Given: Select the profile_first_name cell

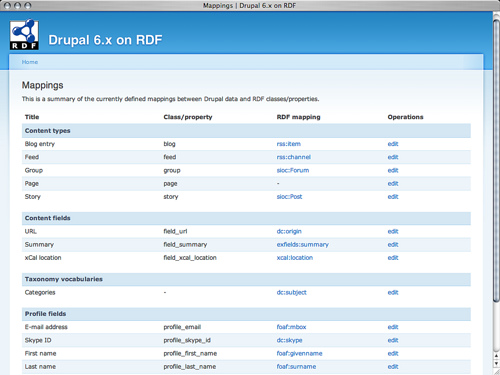Looking at the screenshot, I should point(190,353).
